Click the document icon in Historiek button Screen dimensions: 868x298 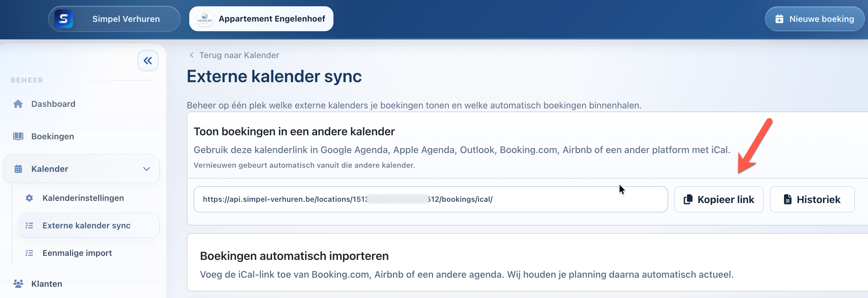[787, 200]
